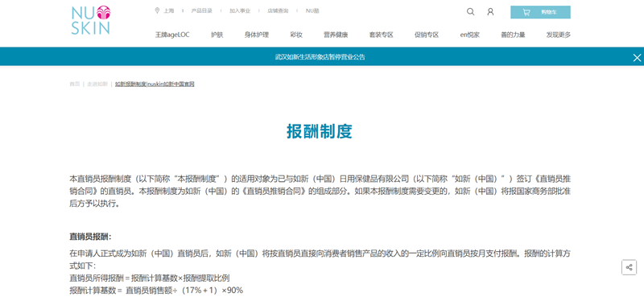Click the location pin icon beside 上海

coord(157,10)
